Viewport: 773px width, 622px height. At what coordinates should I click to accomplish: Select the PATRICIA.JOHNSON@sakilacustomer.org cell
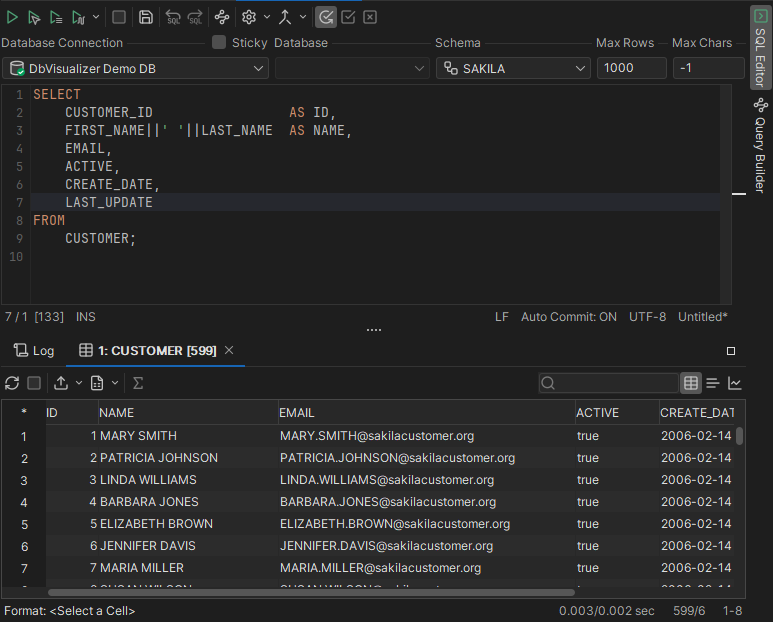[x=426, y=458]
